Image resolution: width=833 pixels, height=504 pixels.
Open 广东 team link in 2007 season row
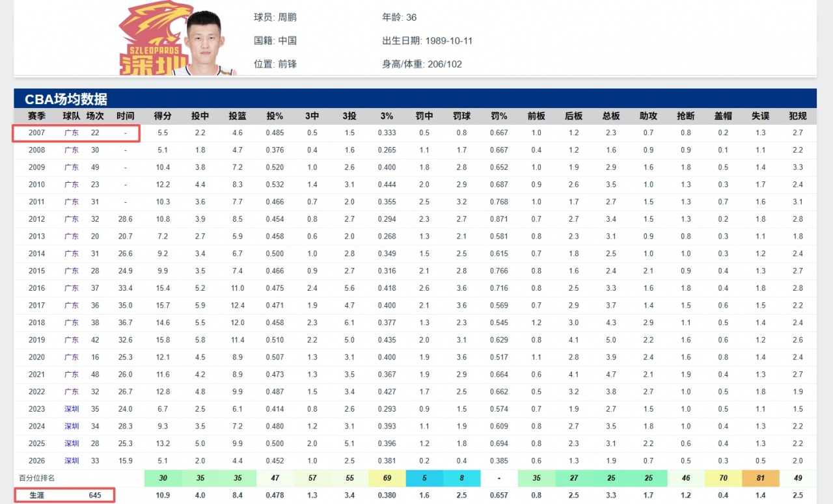click(72, 133)
